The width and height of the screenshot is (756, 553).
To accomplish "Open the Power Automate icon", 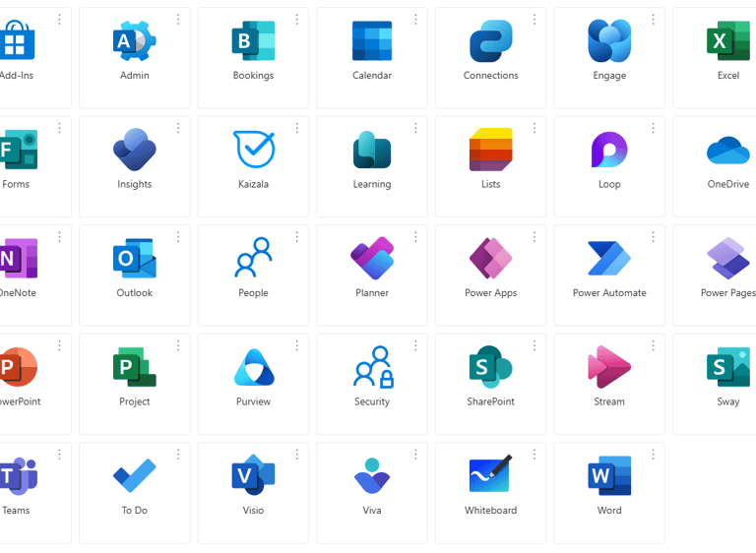I will coord(609,259).
